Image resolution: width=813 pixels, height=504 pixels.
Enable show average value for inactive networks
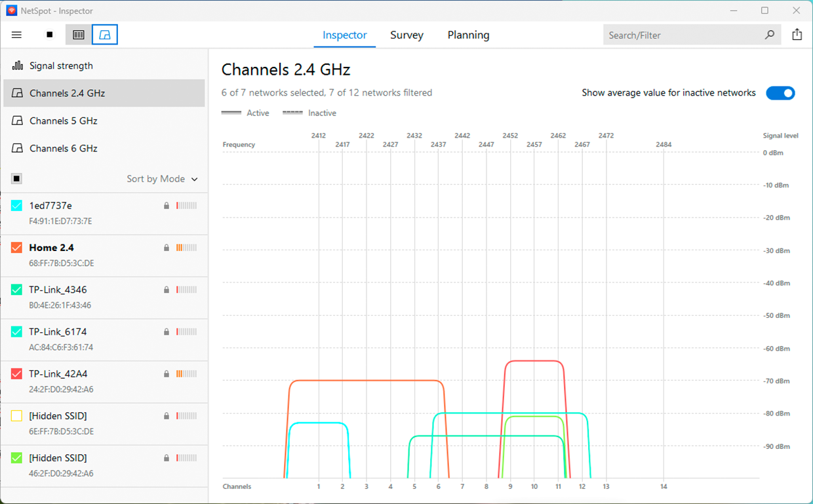pos(780,93)
